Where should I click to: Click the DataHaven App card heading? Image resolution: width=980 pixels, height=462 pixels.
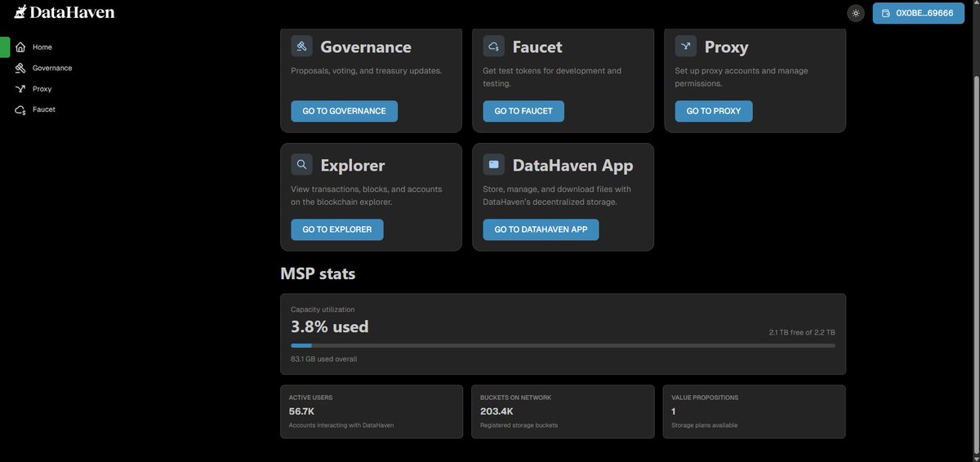(x=572, y=165)
